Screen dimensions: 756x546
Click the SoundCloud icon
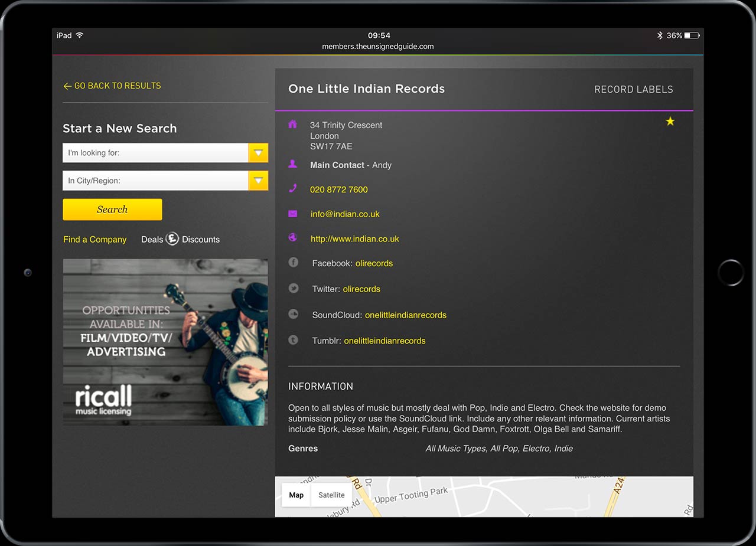click(293, 314)
